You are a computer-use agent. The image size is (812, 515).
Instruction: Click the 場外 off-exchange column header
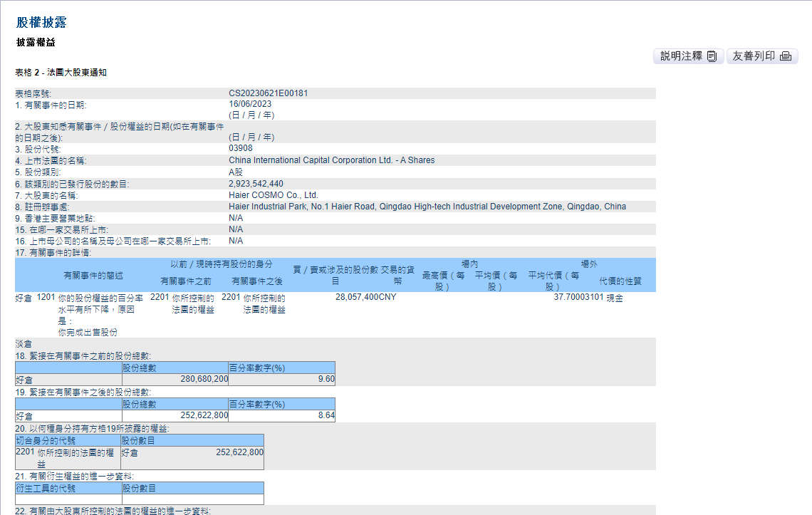pyautogui.click(x=589, y=264)
